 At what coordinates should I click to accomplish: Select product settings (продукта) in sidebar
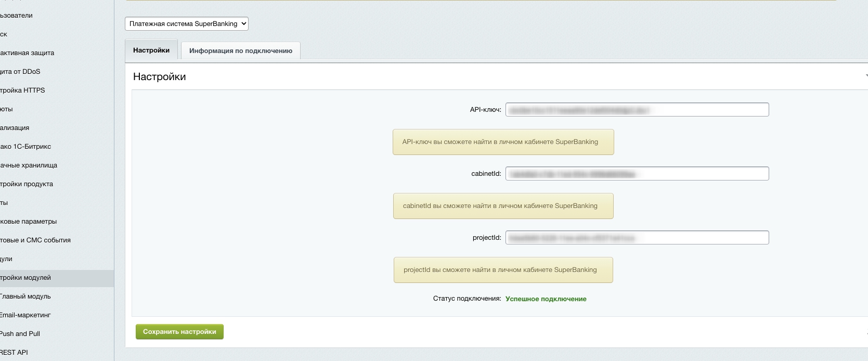[27, 184]
